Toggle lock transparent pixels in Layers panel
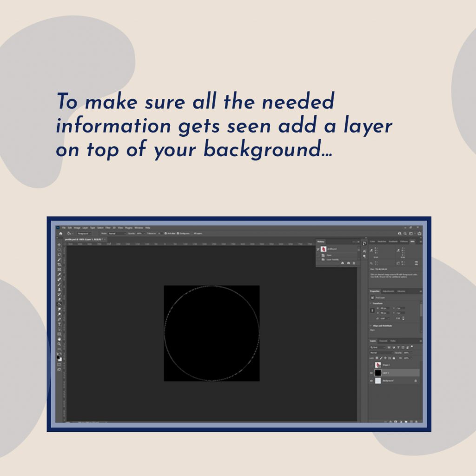 pos(377,358)
